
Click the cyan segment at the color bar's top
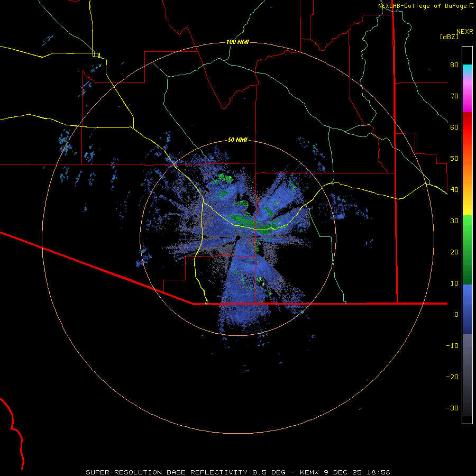pyautogui.click(x=467, y=69)
